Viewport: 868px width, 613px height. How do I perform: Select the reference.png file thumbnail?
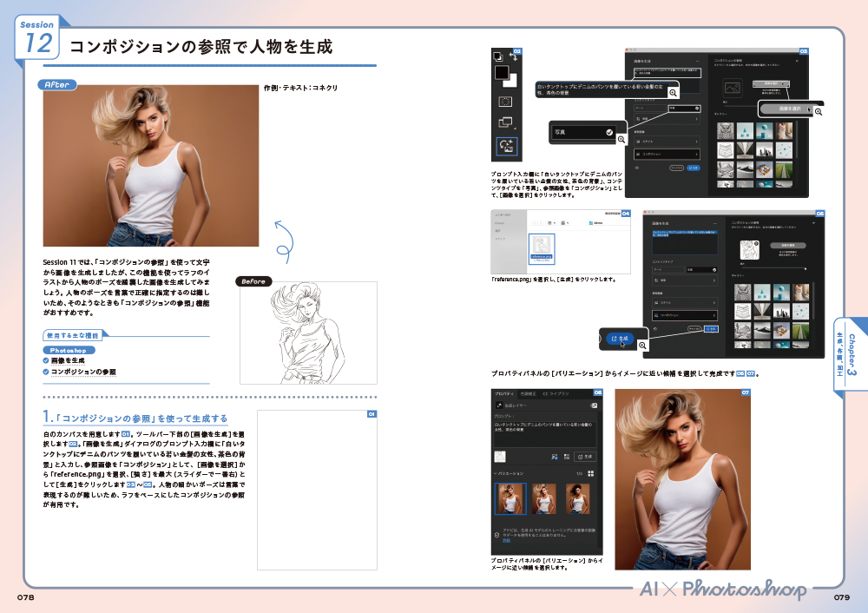(541, 247)
